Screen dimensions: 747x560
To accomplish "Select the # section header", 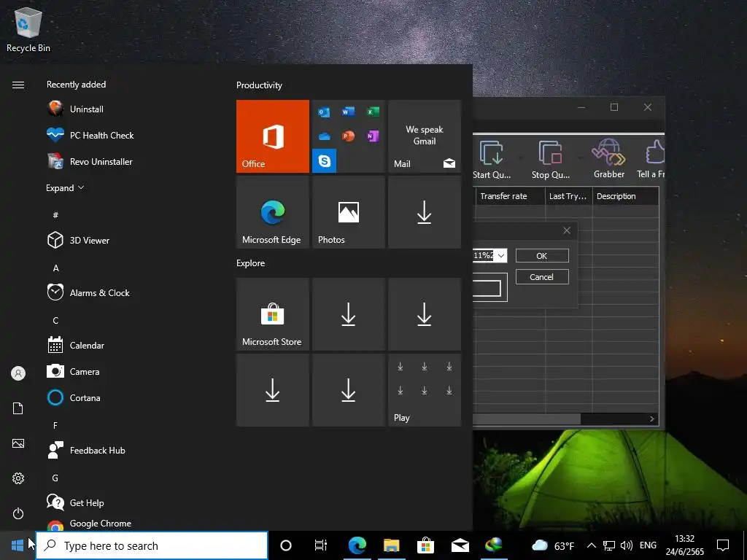I will 55,215.
